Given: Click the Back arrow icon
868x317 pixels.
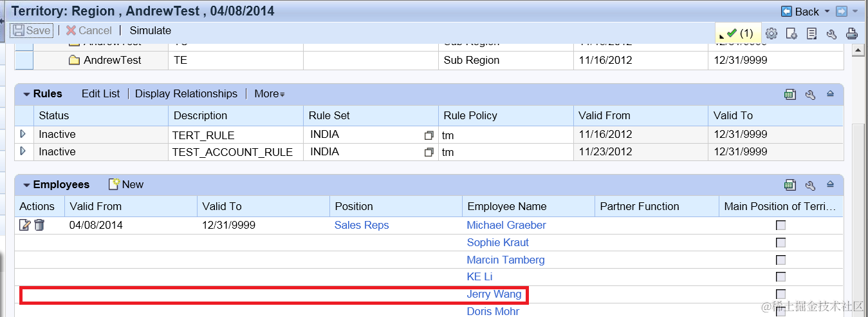Looking at the screenshot, I should 786,12.
